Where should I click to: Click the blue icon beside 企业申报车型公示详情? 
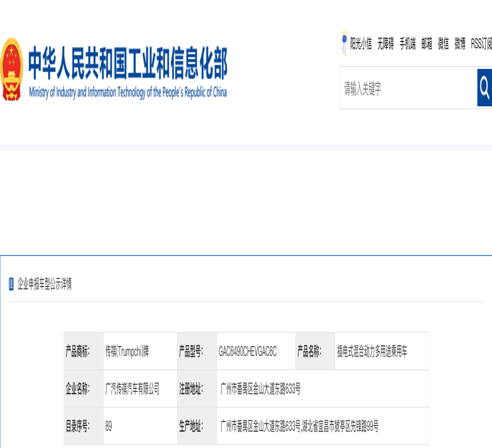tap(11, 284)
